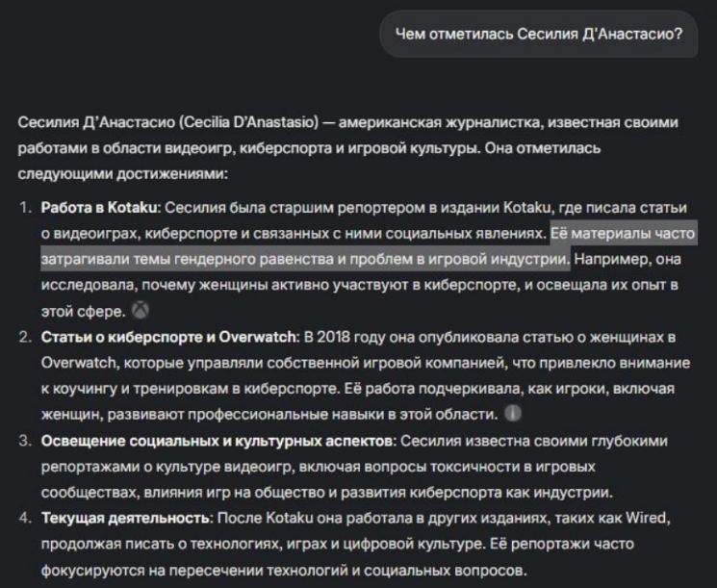Click the name 'Cecilia D'Anastasio' in parentheses
Viewport: 717px width, 588px height.
click(249, 122)
